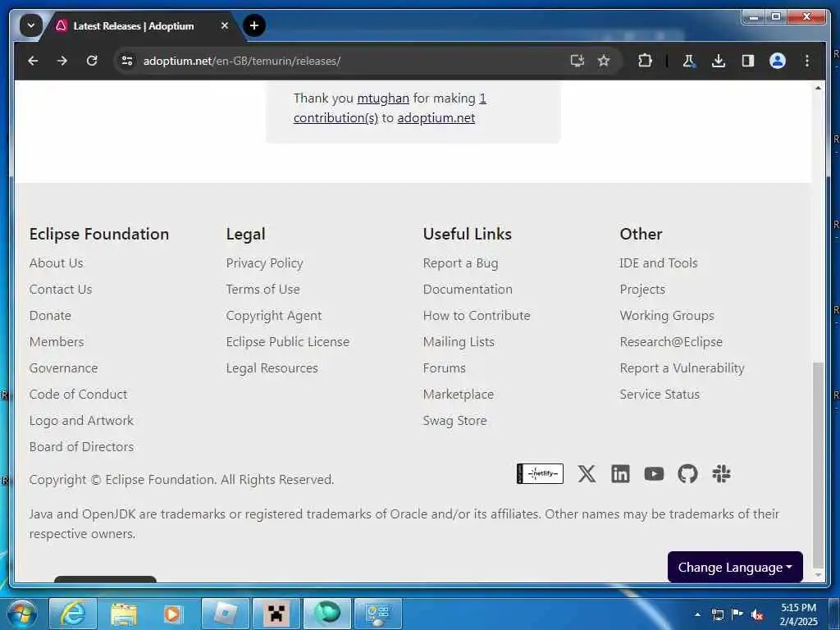Open Mailing Lists link

coord(459,342)
